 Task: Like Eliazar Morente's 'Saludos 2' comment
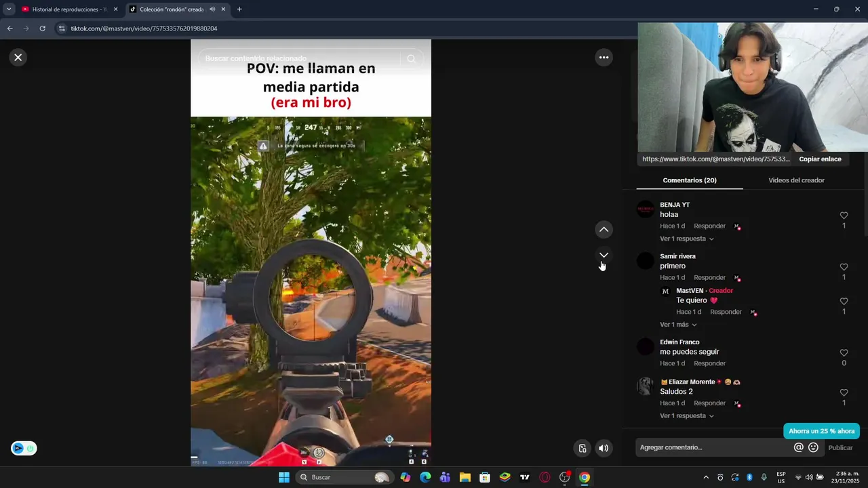tap(844, 392)
